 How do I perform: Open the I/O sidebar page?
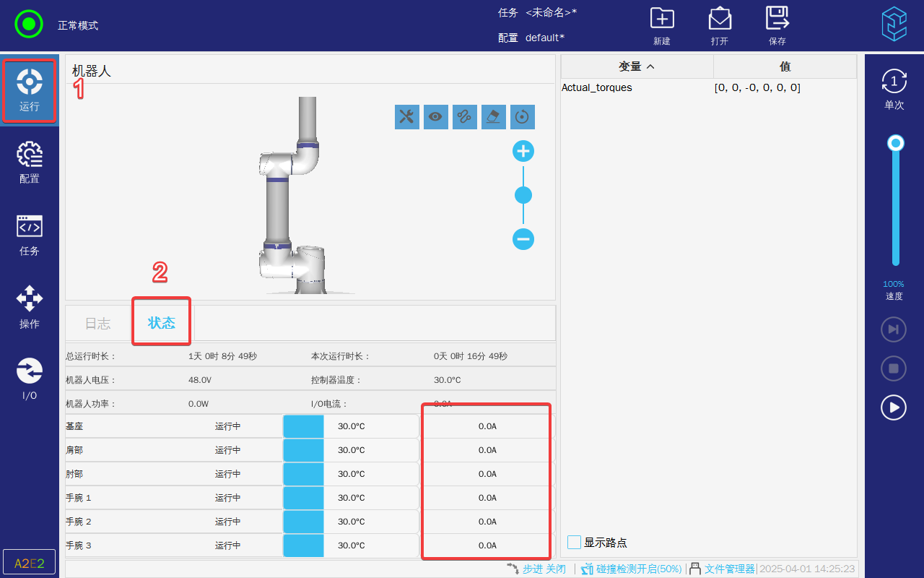tap(29, 379)
